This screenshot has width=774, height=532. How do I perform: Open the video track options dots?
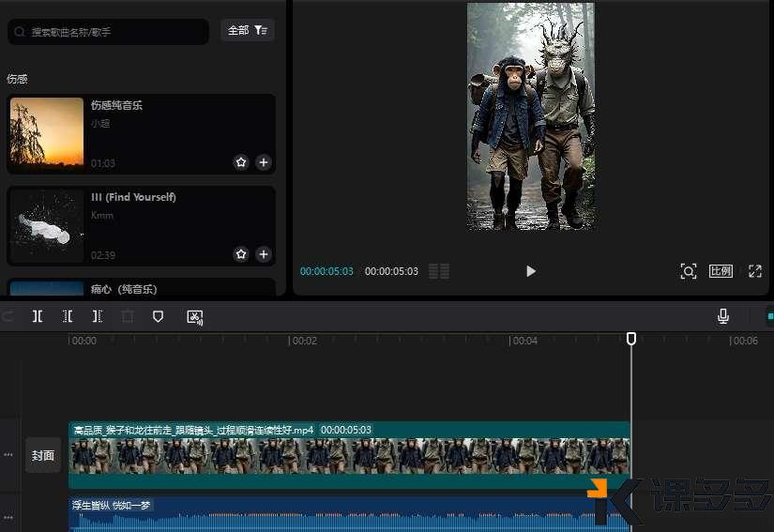[8, 454]
